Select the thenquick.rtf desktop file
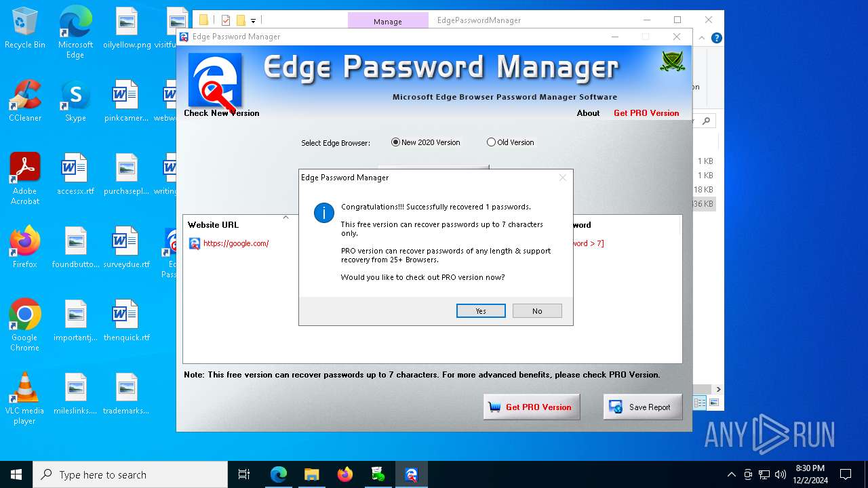 127,321
